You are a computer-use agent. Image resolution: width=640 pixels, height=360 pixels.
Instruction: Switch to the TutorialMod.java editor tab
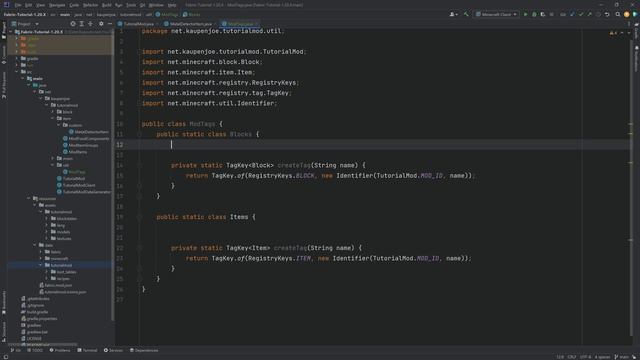(138, 24)
